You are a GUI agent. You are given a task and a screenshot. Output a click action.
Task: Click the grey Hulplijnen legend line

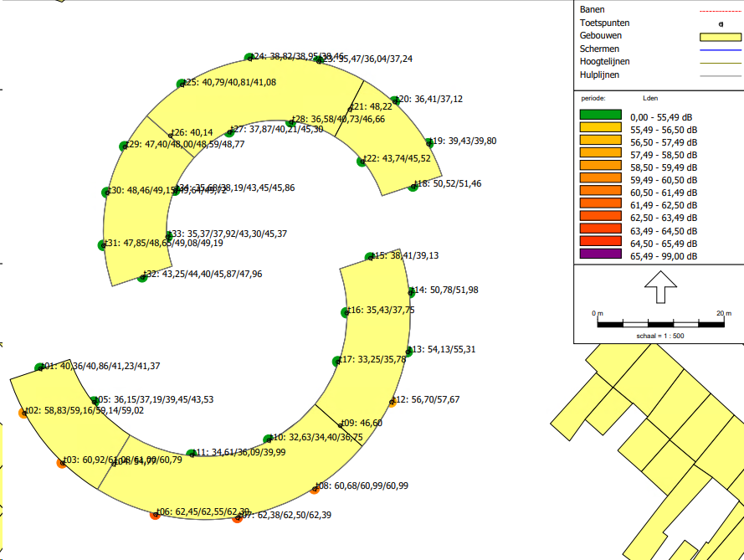721,75
